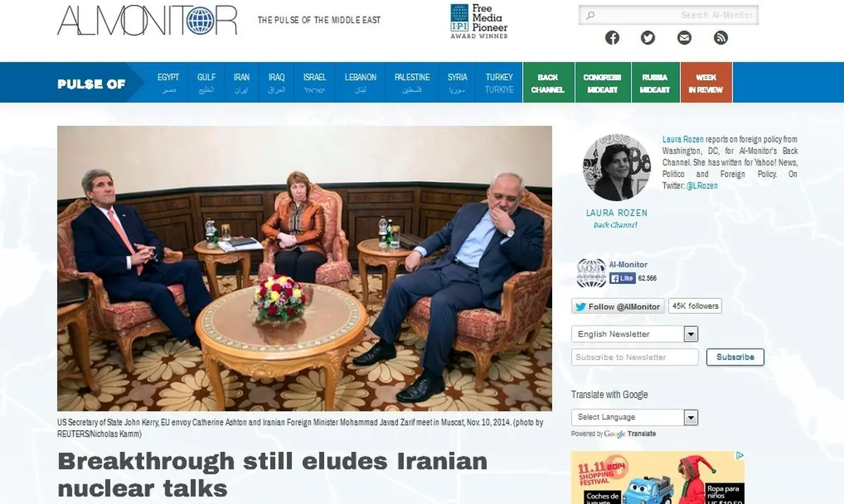Like Al-Monitor on Facebook
The width and height of the screenshot is (844, 504).
pyautogui.click(x=622, y=278)
